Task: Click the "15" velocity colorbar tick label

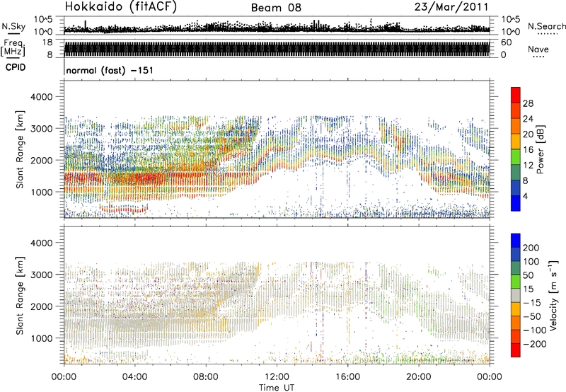Action: pyautogui.click(x=528, y=289)
